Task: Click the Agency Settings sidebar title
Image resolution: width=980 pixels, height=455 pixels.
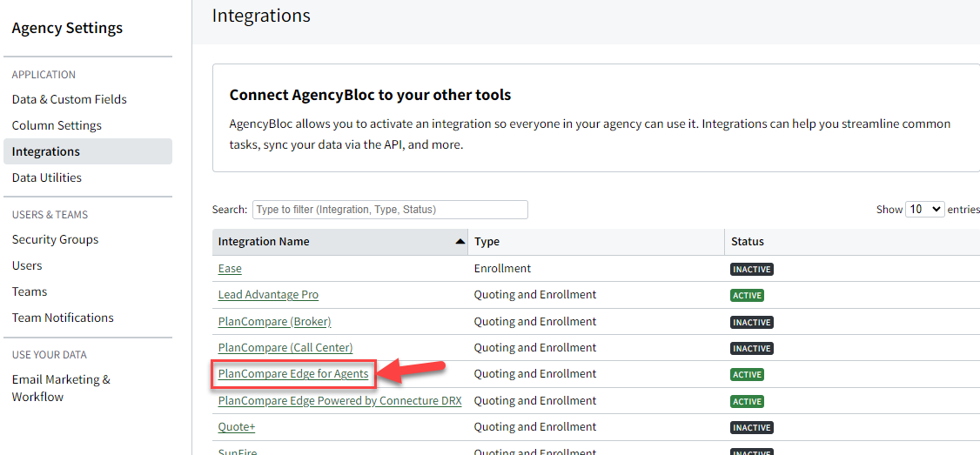Action: coord(68,28)
